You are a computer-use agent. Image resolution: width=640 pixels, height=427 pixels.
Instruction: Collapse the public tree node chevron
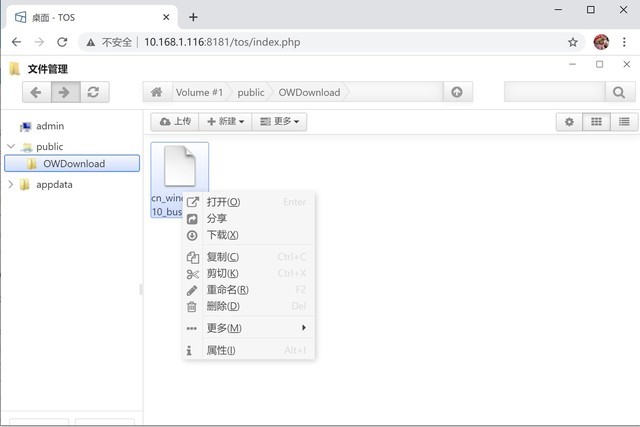(11, 146)
